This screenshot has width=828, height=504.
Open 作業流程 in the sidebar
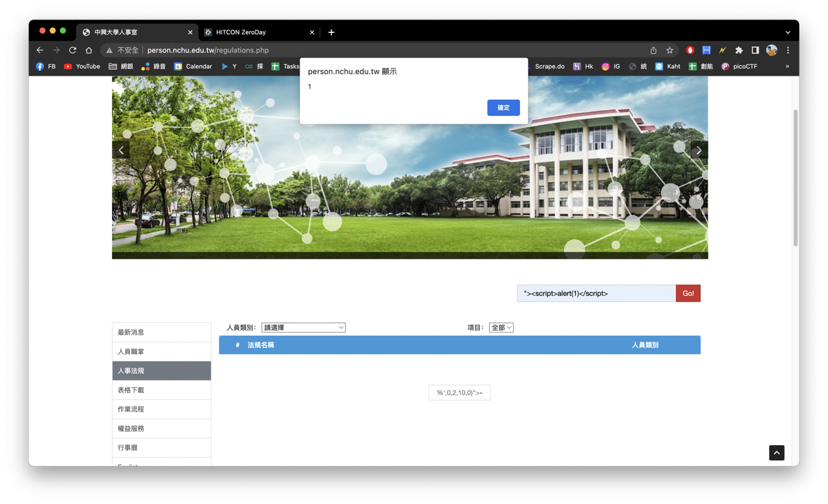pyautogui.click(x=162, y=409)
